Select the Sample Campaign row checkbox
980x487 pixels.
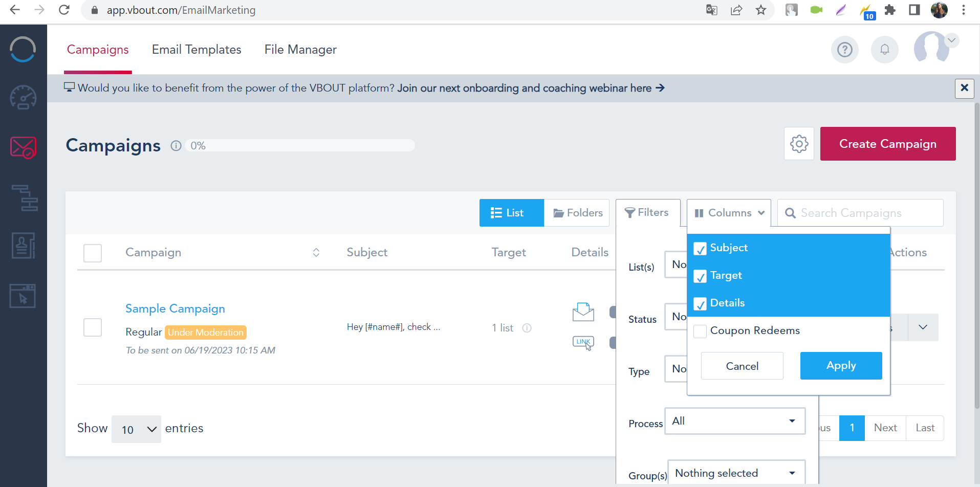(x=93, y=327)
